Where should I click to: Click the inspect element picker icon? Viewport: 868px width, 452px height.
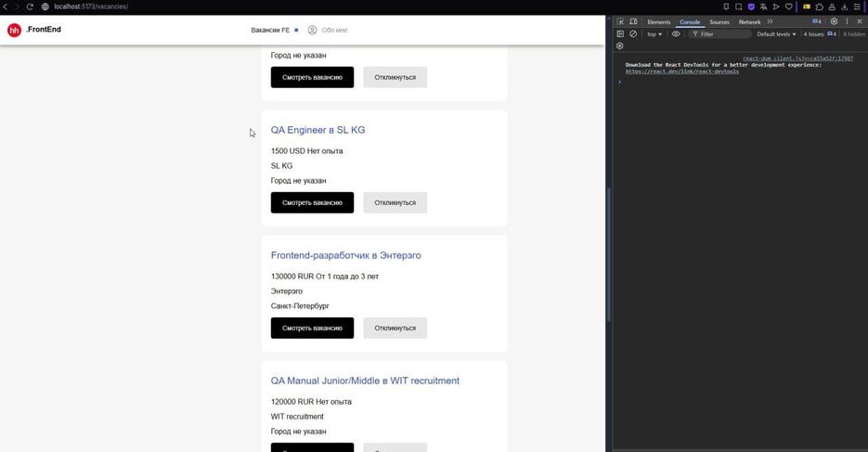[x=620, y=21]
